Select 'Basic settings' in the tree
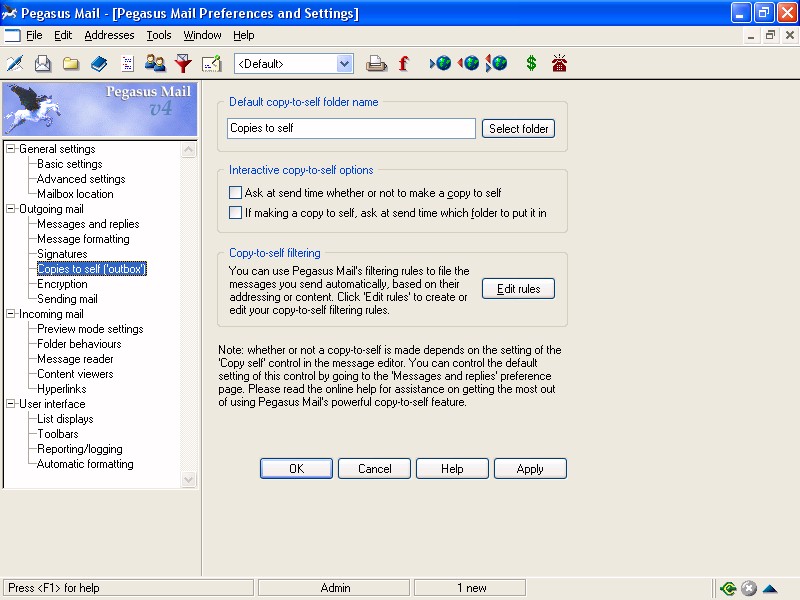800x600 pixels. click(70, 164)
